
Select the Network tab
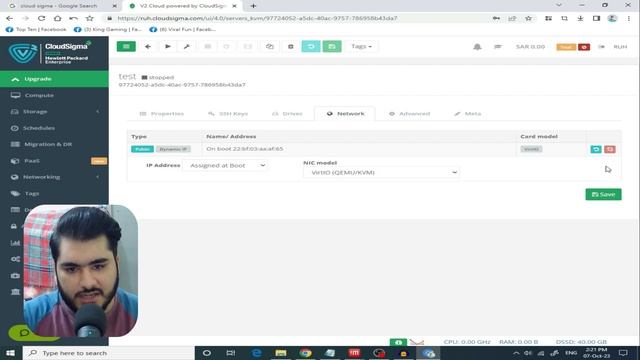(345, 114)
